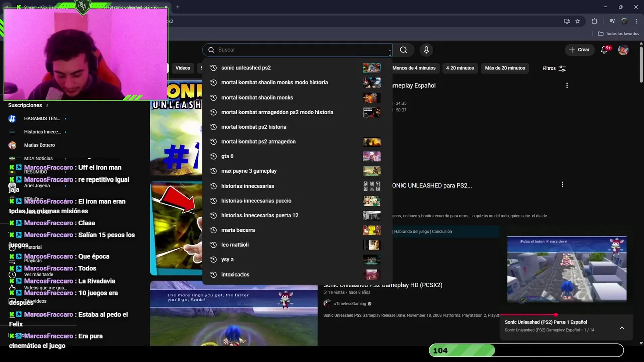Click history icon beside 'sonic unleashed ps2' suggestion
The image size is (644, 362).
213,68
